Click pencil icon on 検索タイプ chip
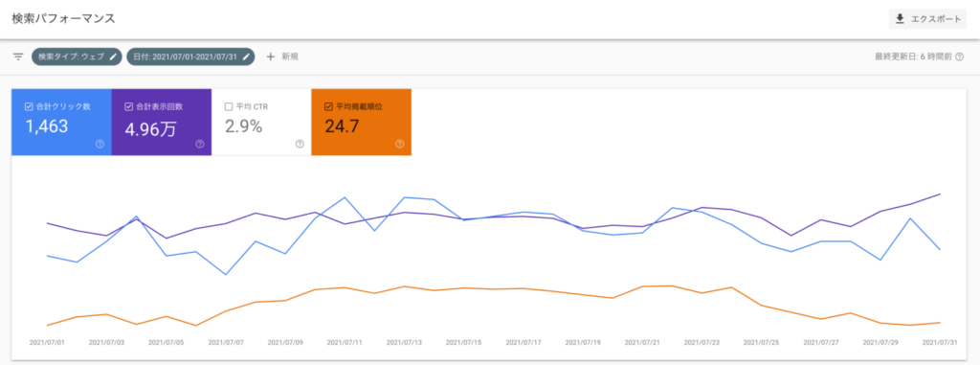Viewport: 980px width, 365px height. pos(113,57)
